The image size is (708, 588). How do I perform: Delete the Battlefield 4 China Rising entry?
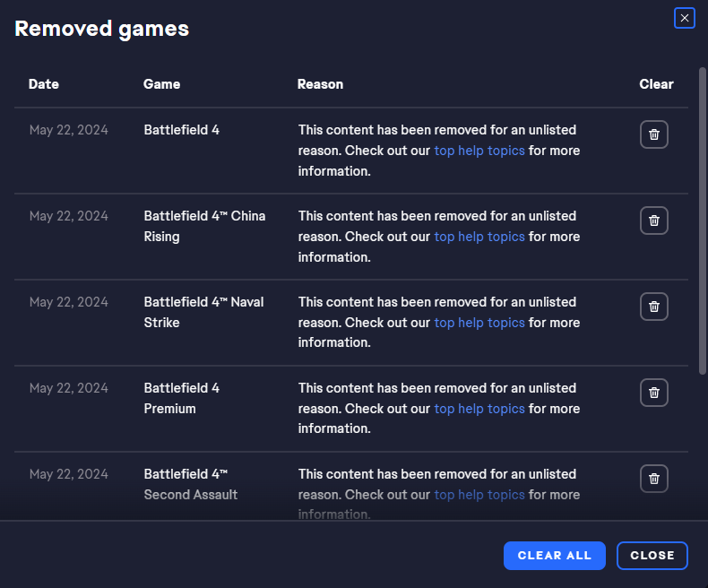(654, 220)
